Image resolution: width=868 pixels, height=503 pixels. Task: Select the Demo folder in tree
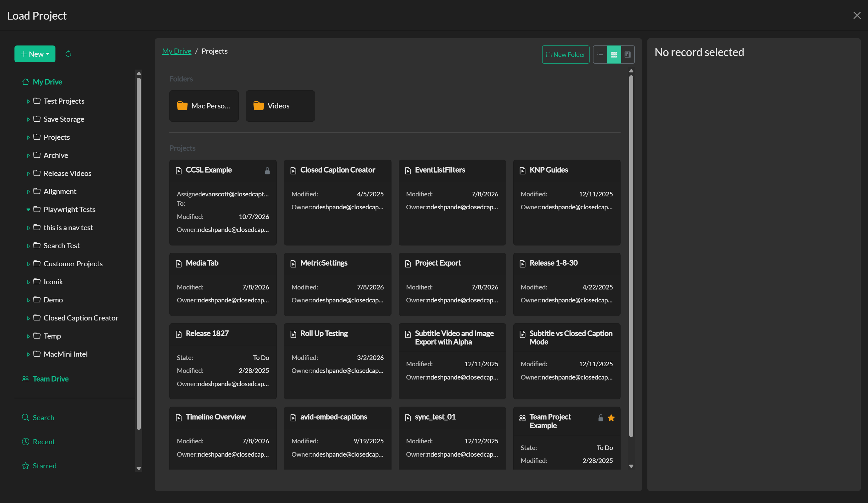pos(53,300)
